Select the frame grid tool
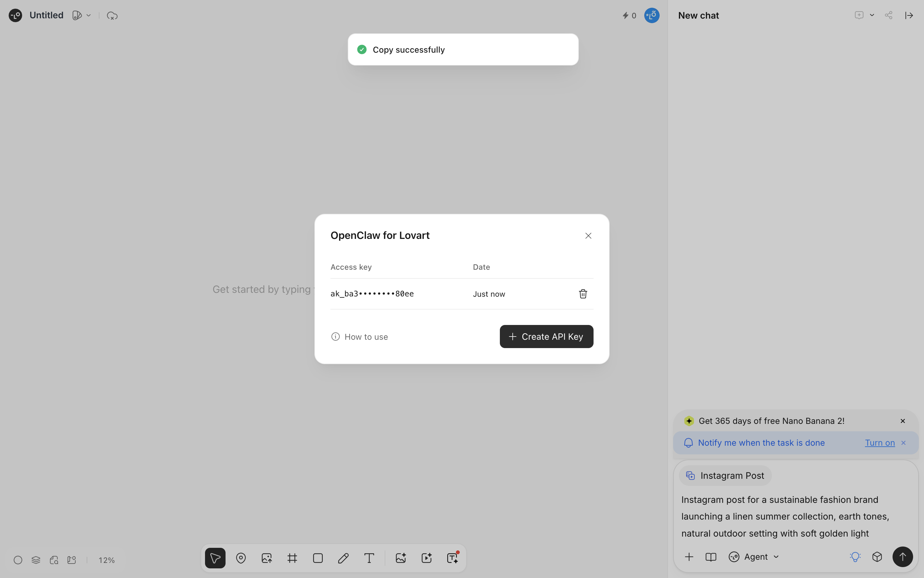Image resolution: width=924 pixels, height=578 pixels. click(x=292, y=558)
